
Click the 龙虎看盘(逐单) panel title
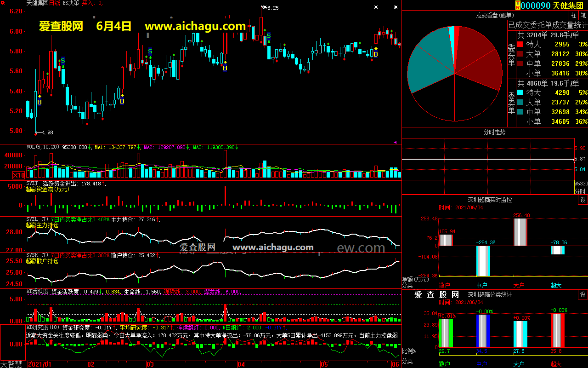coord(495,15)
